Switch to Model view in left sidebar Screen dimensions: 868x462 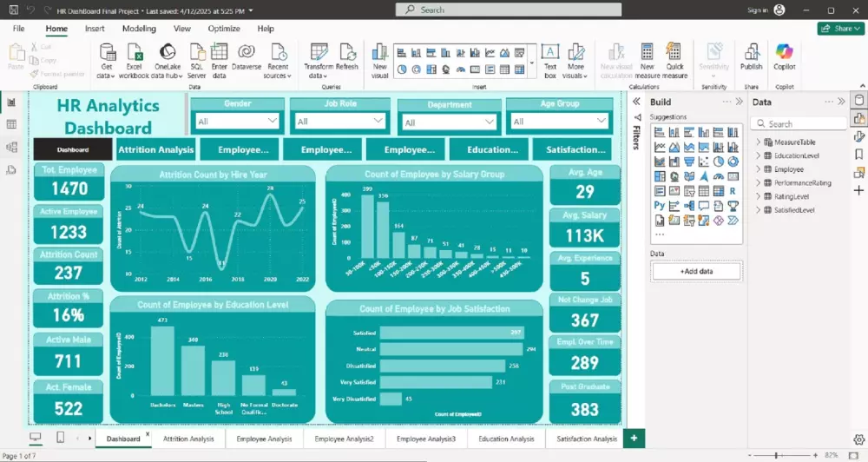(11, 148)
